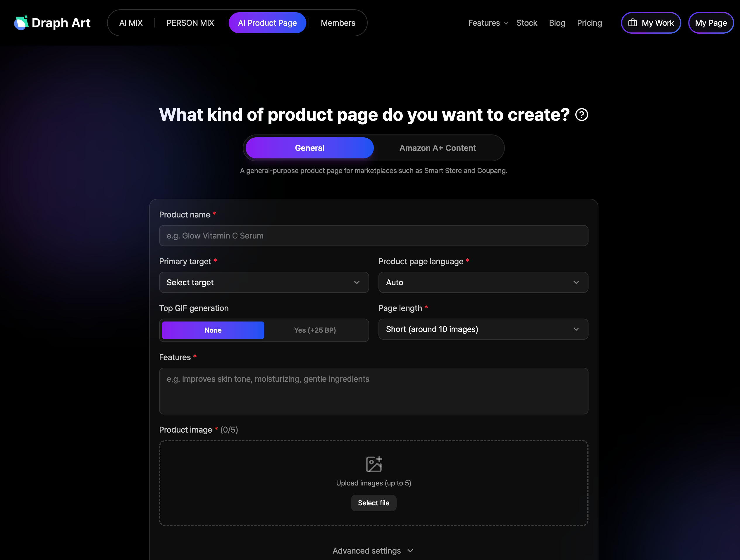Select None for Top GIF generation
The height and width of the screenshot is (560, 740).
point(213,330)
